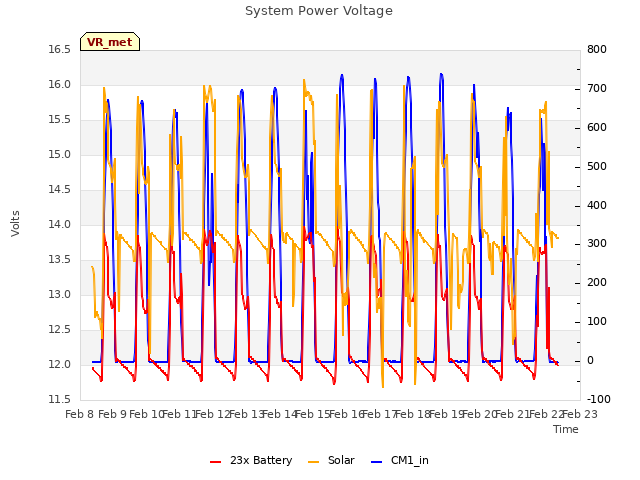Click the 11.5 left axis tick label
The image size is (640, 480).
pyautogui.click(x=60, y=399)
